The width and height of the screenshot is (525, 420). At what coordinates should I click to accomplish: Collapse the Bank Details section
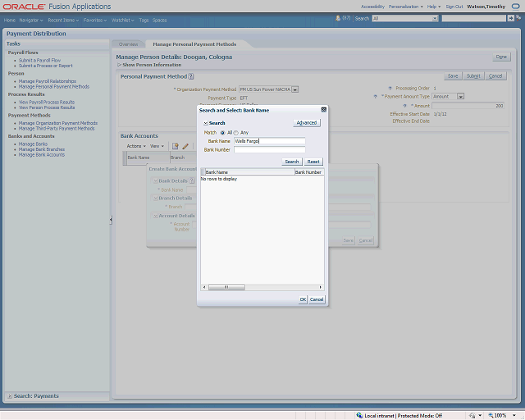click(156, 180)
